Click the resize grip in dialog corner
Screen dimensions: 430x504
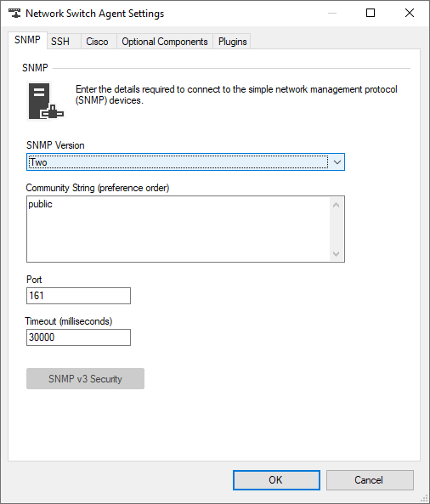pos(425,499)
